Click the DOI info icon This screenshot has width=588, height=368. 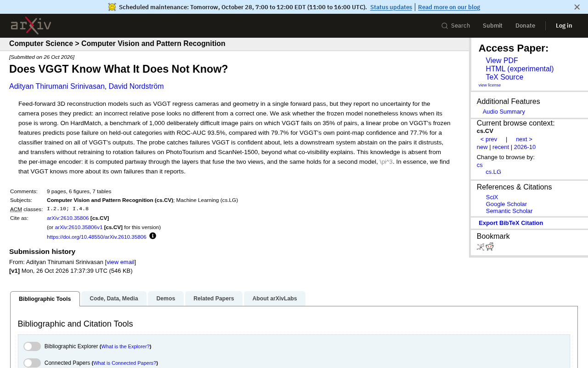tap(153, 236)
